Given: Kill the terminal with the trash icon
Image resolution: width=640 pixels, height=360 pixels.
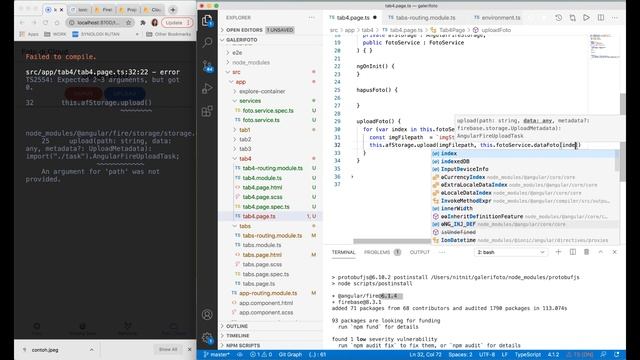Looking at the screenshot, I should (x=587, y=252).
